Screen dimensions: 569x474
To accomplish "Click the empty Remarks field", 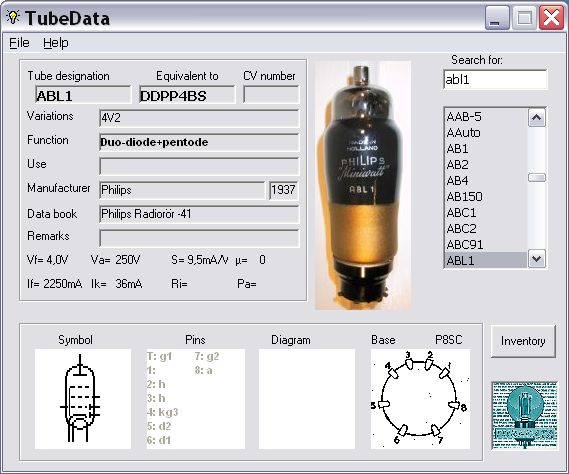I will (199, 238).
